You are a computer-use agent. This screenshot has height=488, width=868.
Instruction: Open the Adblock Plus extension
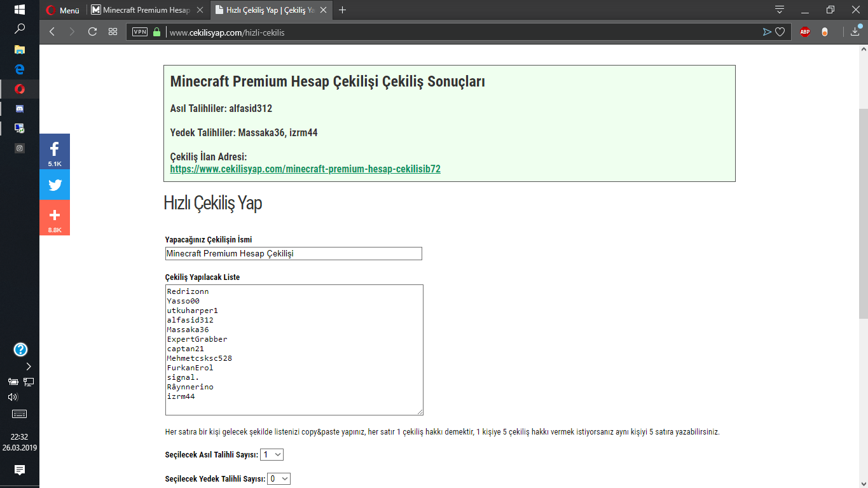[805, 32]
